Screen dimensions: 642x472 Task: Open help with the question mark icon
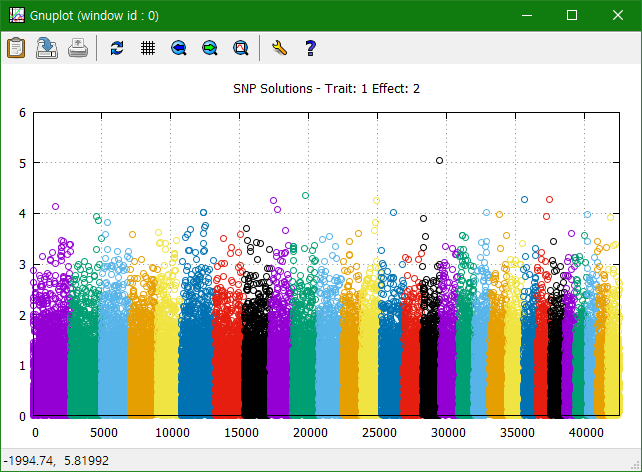[310, 48]
